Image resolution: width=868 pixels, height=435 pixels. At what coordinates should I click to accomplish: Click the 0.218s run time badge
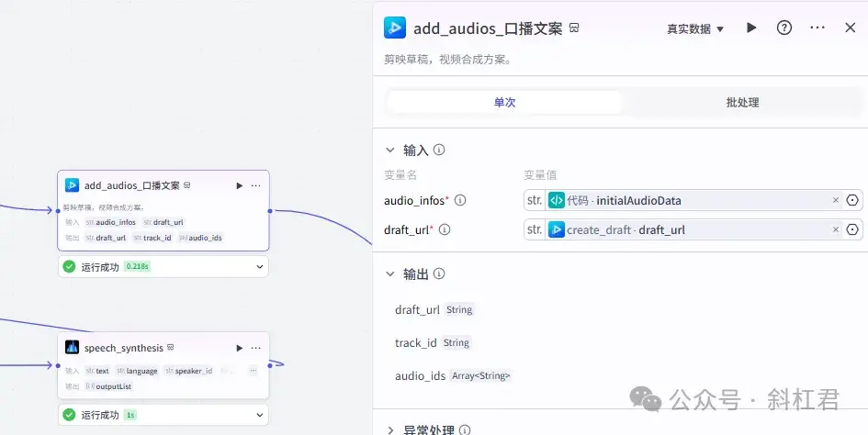coord(137,267)
